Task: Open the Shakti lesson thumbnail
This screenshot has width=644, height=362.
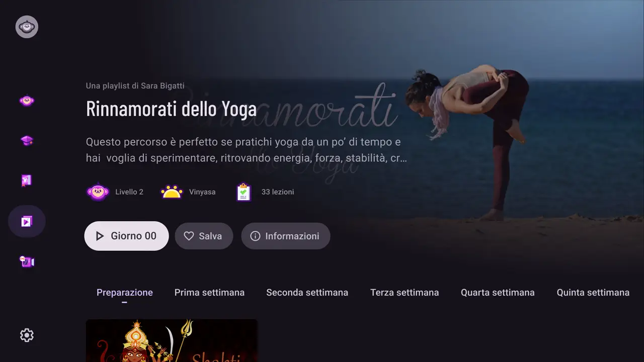Action: [172, 340]
